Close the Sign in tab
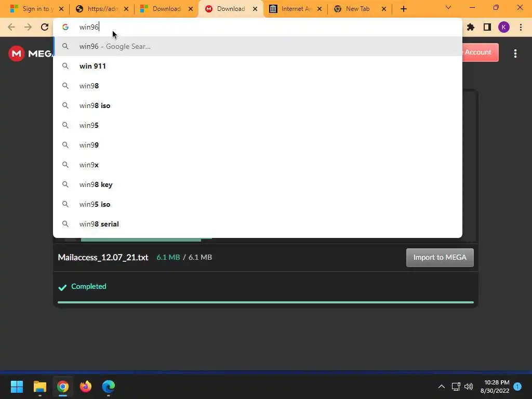 pyautogui.click(x=61, y=9)
